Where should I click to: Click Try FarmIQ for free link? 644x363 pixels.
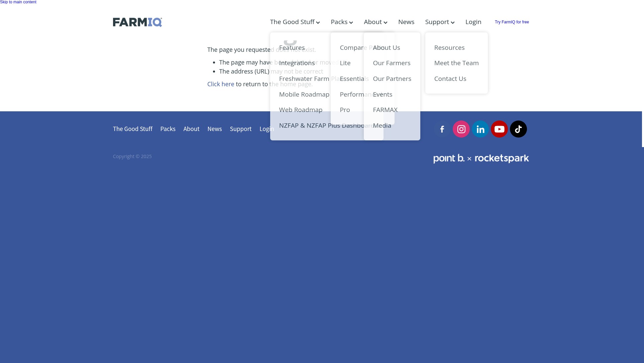tap(512, 22)
